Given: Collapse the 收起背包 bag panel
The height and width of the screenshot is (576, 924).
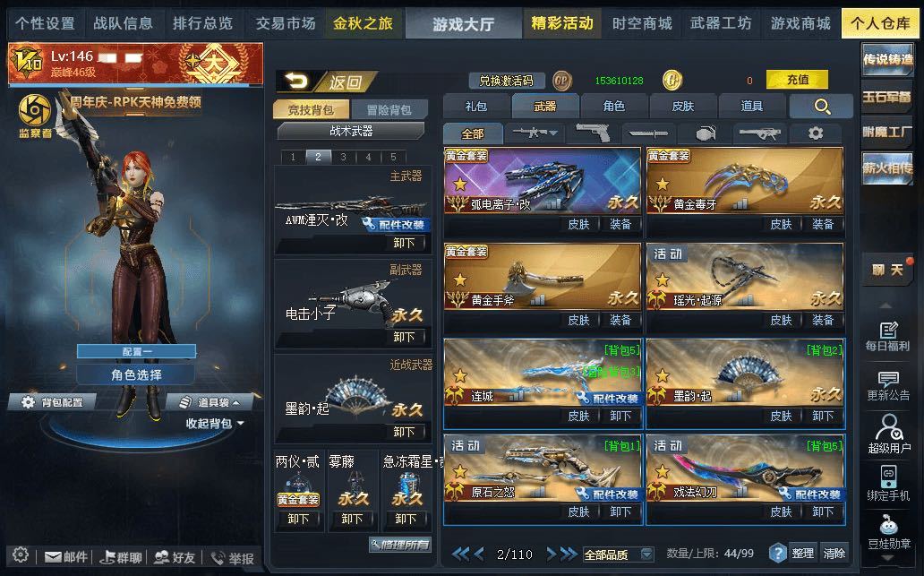Looking at the screenshot, I should 215,424.
